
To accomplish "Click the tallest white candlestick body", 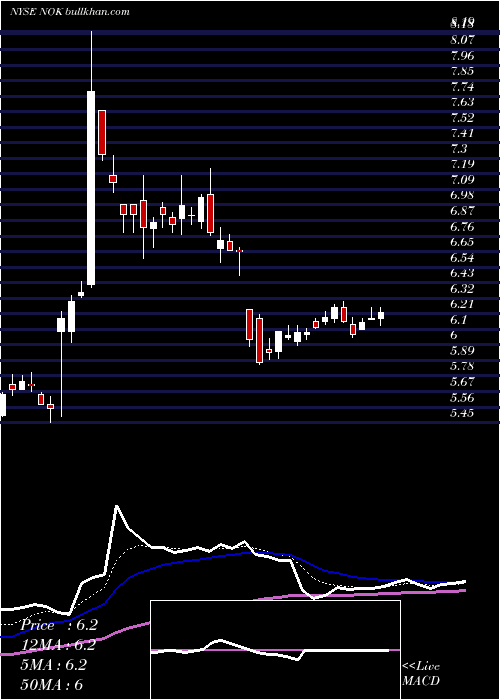I will coord(91,188).
